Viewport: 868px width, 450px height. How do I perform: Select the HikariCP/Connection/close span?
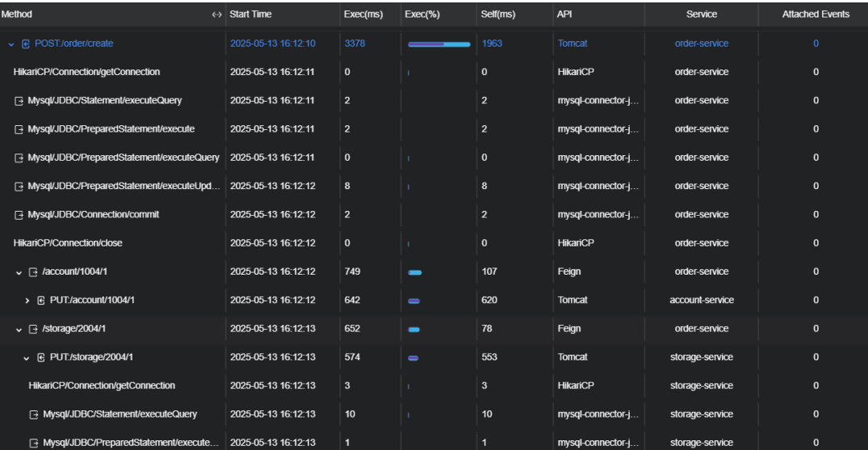click(x=68, y=242)
